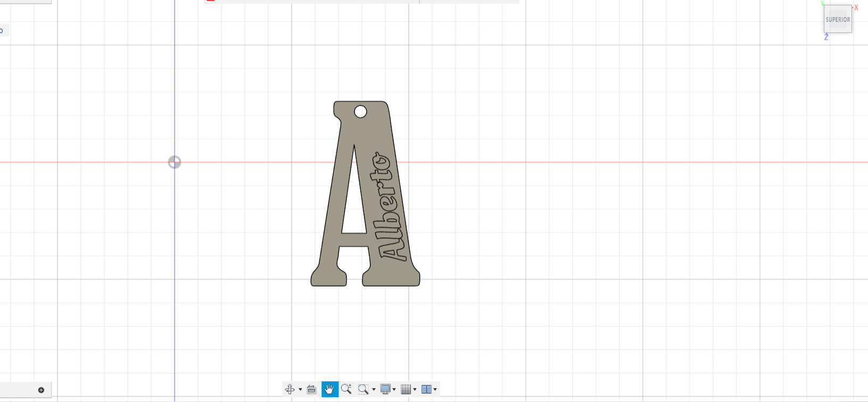This screenshot has height=402, width=868.
Task: Click the SUPERIOR face of the ViewCube
Action: coord(838,20)
